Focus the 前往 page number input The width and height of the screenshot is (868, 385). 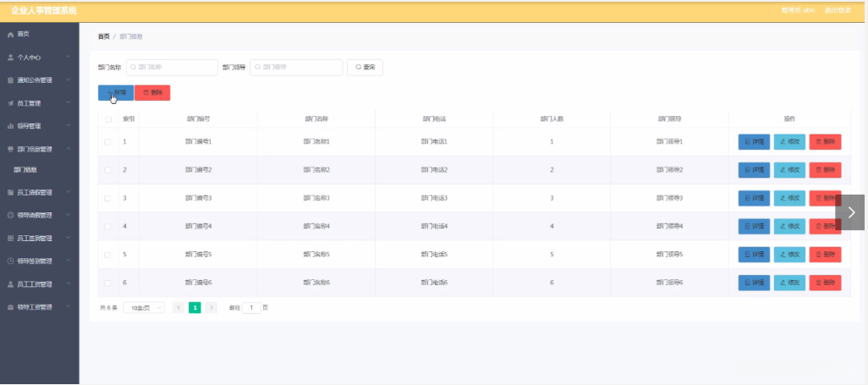tap(250, 307)
